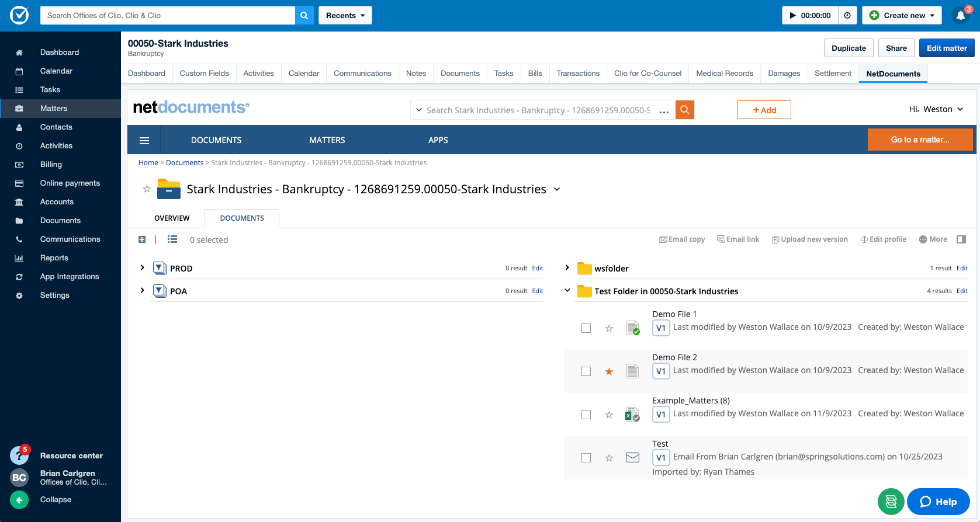Open the MATTERS menu in NetDocuments
The image size is (980, 522).
[x=327, y=140]
